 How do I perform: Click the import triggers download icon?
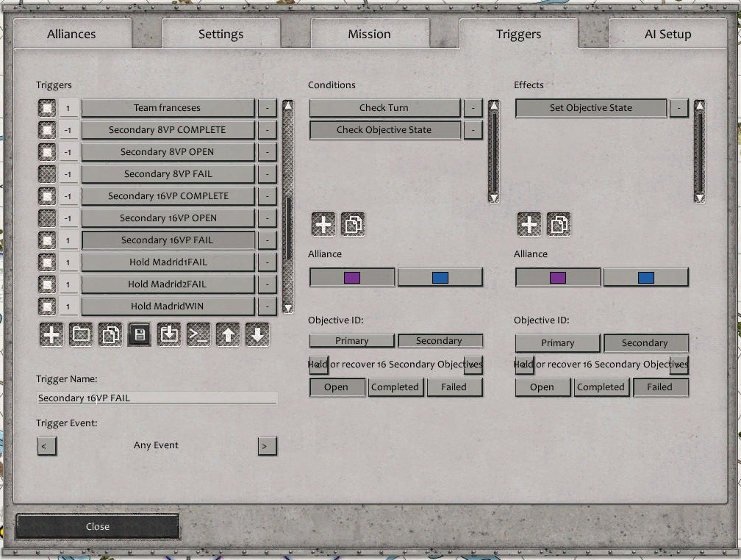click(169, 334)
